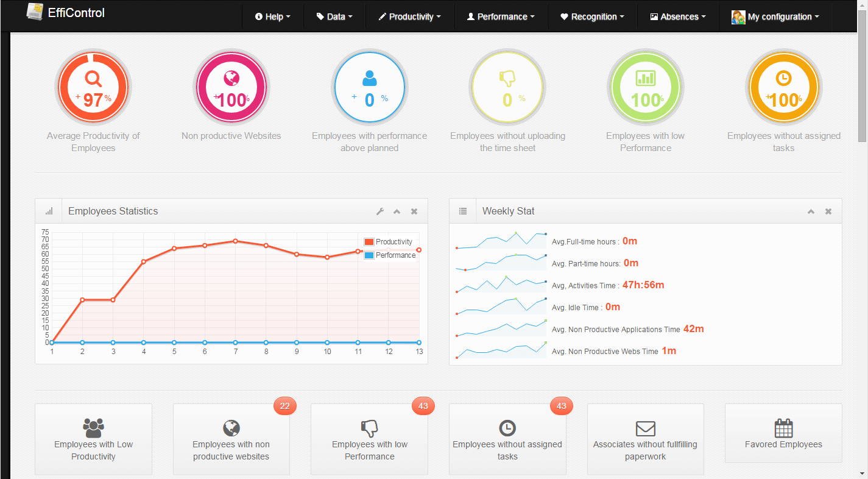Collapse the Weekly Stat panel

pyautogui.click(x=811, y=211)
